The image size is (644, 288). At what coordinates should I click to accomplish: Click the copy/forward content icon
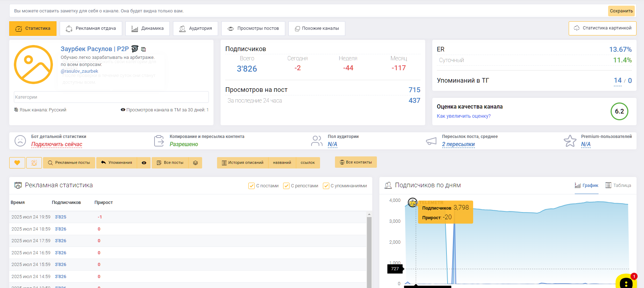coord(159,141)
